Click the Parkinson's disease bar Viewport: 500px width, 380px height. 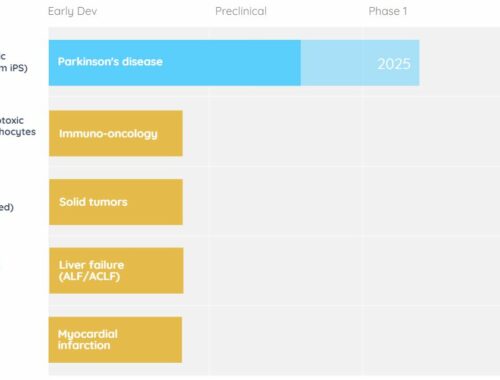175,63
